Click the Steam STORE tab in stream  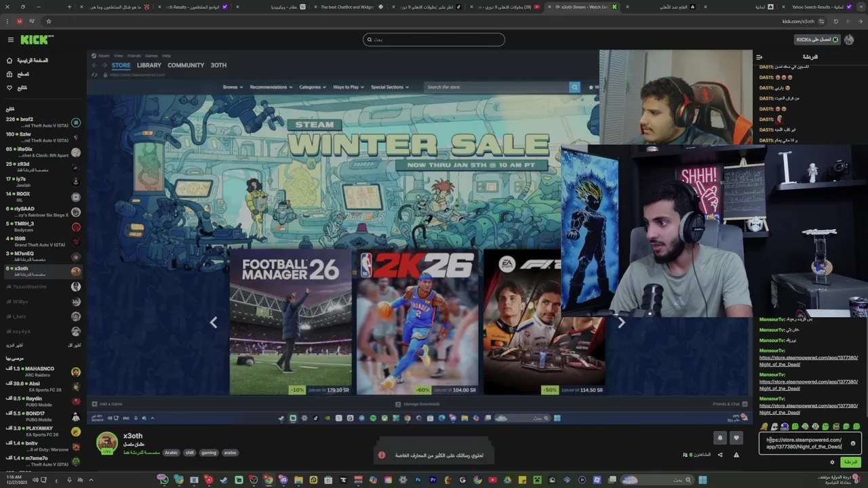(x=121, y=66)
